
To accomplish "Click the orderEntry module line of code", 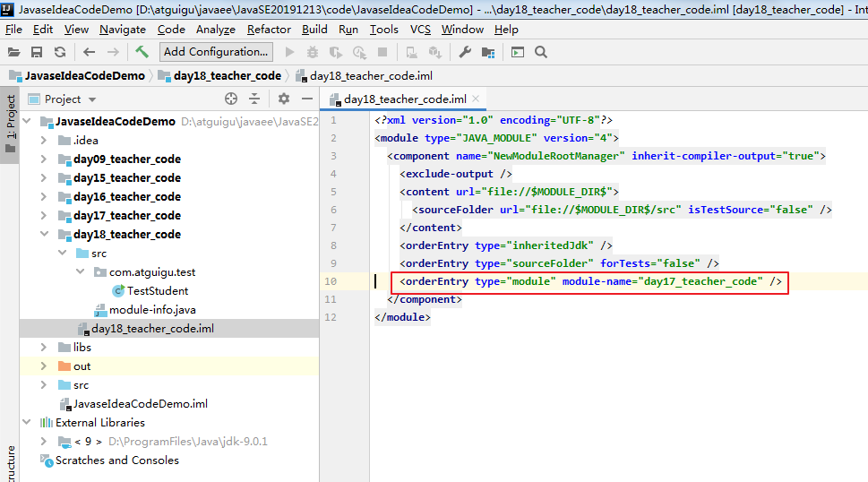I will (590, 281).
